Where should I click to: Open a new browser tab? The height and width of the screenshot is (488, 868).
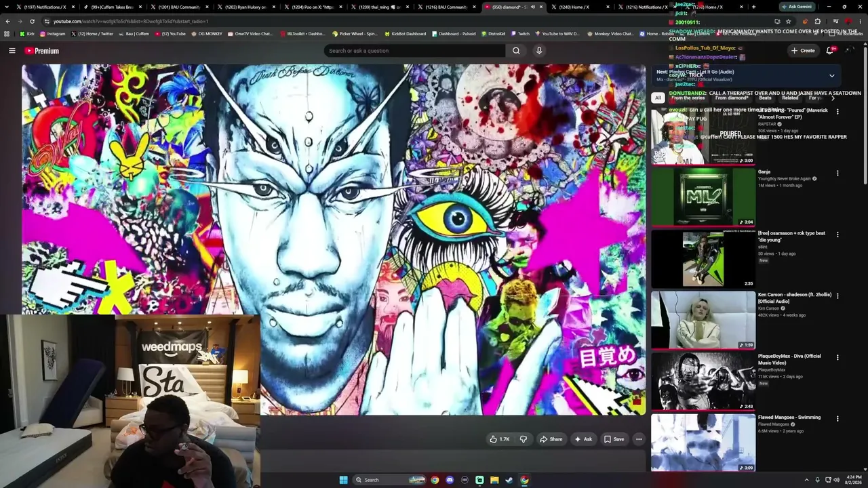(x=753, y=7)
